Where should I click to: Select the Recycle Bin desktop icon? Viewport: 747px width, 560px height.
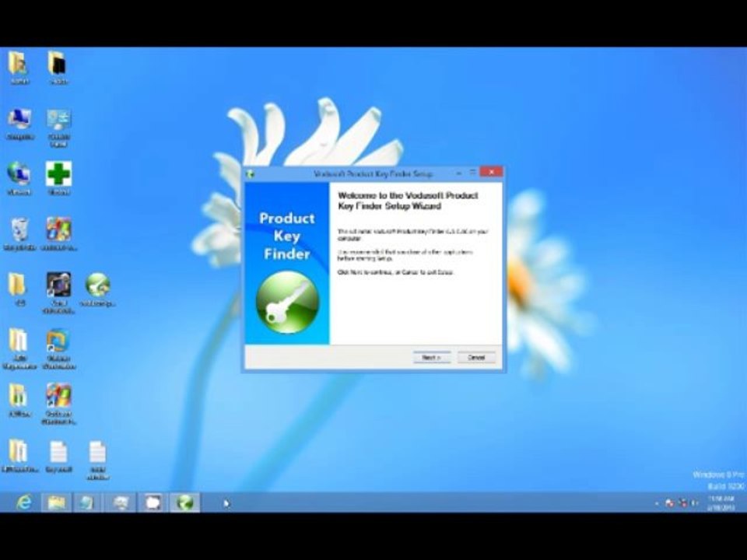[x=19, y=234]
